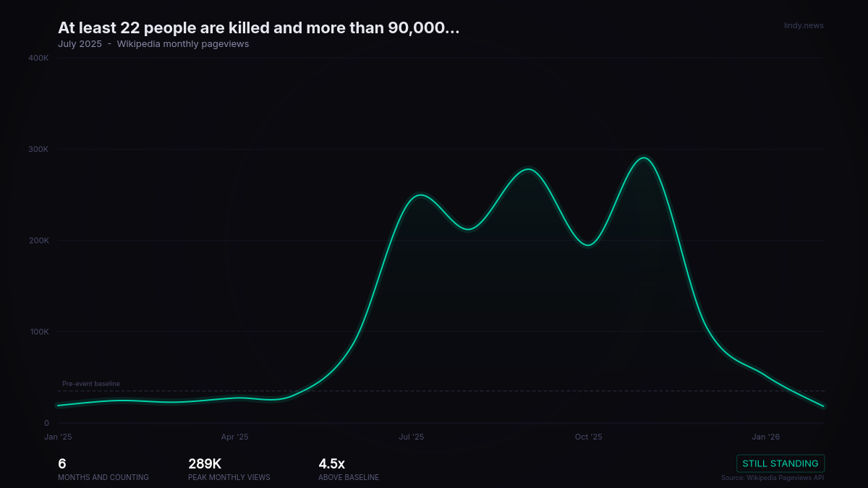Select the Jul '25 x-axis label
Viewport: 868px width, 488px height.
click(412, 437)
